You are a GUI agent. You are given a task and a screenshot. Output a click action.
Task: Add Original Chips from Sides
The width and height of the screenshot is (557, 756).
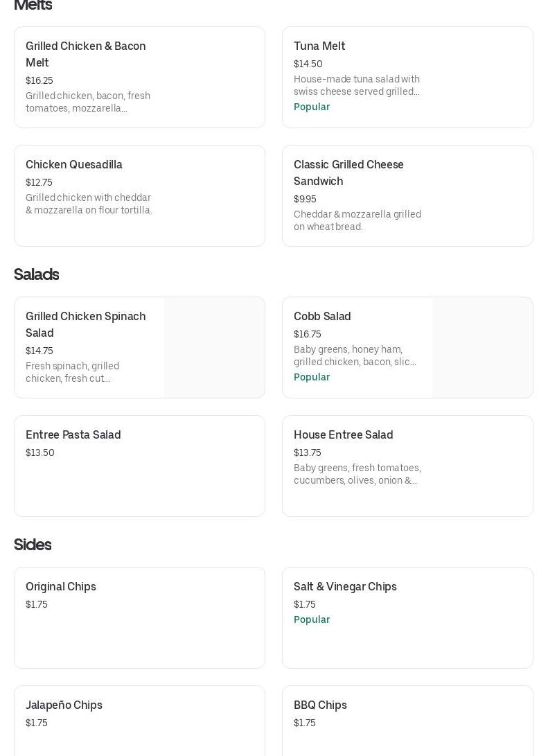(61, 587)
